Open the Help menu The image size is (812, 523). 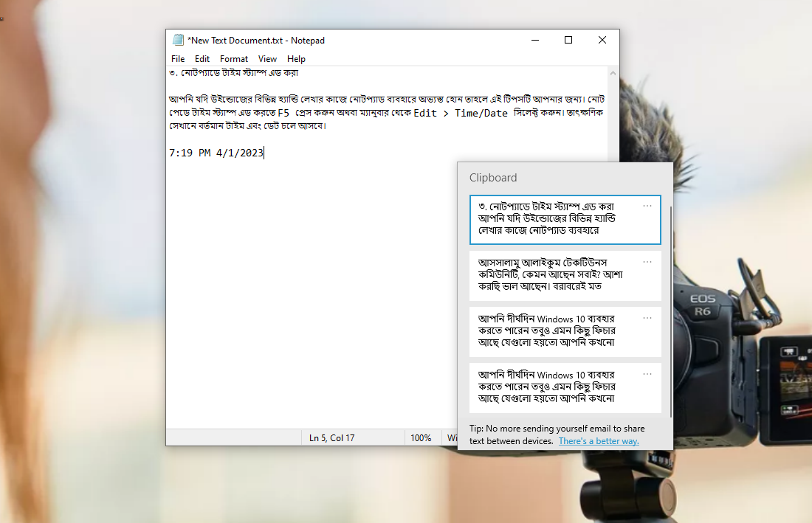click(296, 59)
